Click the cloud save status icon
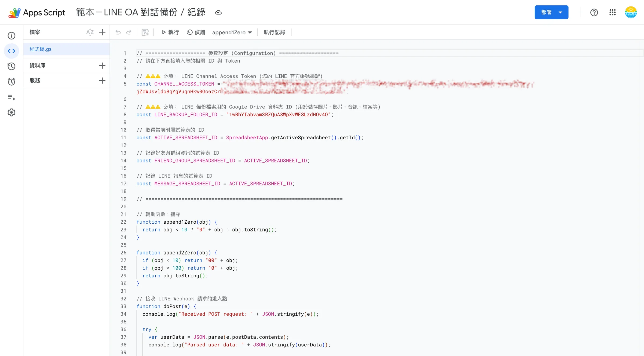 [x=218, y=12]
